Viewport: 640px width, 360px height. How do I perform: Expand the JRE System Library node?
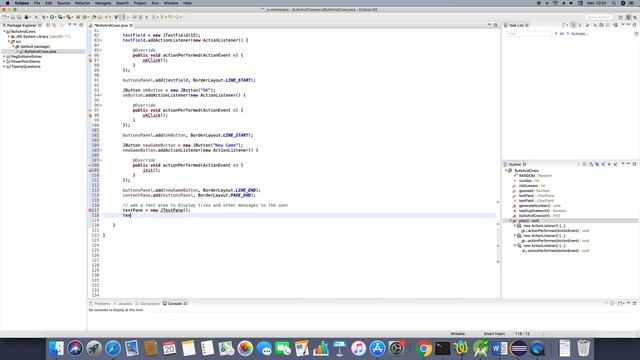tap(9, 36)
